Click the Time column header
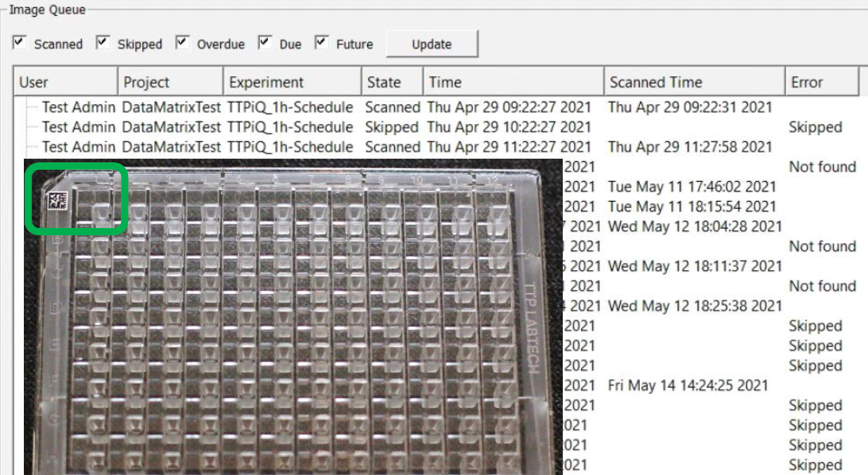Screen dimensions: 868x475 click(513, 82)
